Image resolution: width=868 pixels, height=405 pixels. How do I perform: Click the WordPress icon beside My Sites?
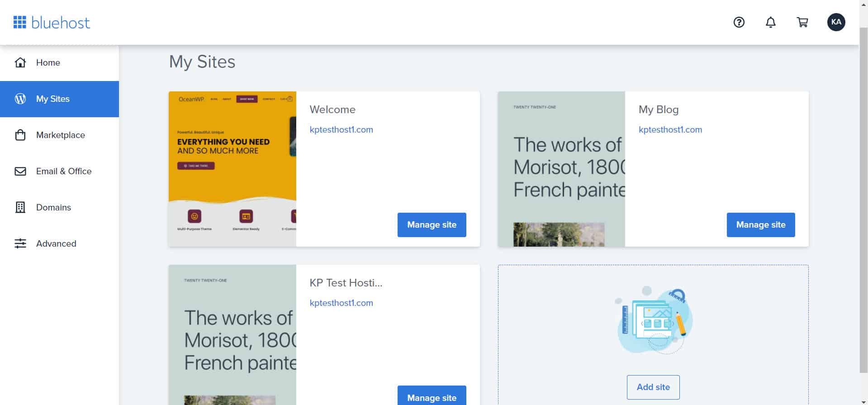pyautogui.click(x=20, y=99)
